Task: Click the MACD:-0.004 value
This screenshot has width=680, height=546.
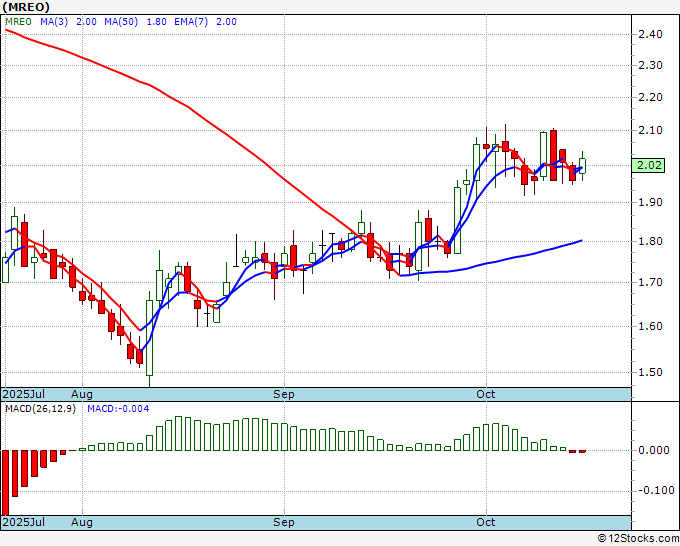Action: pyautogui.click(x=118, y=409)
